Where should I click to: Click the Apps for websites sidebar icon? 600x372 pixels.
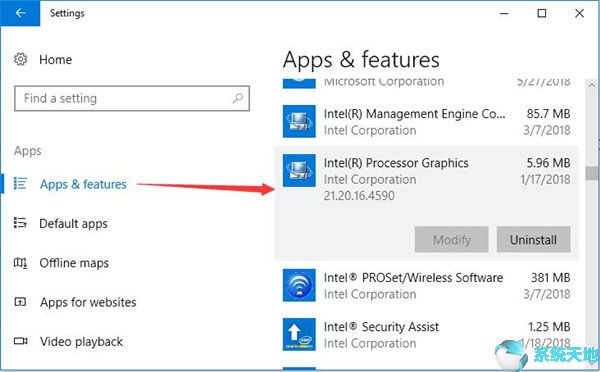20,302
